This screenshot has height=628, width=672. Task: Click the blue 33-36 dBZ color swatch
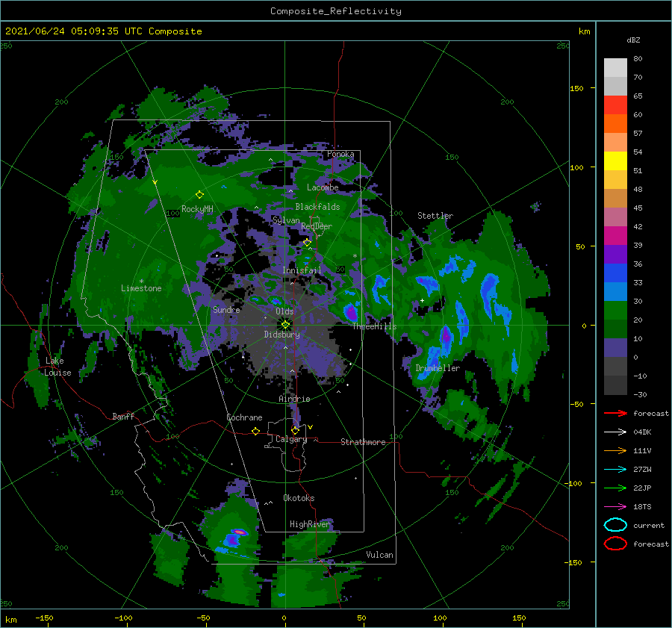tap(615, 273)
